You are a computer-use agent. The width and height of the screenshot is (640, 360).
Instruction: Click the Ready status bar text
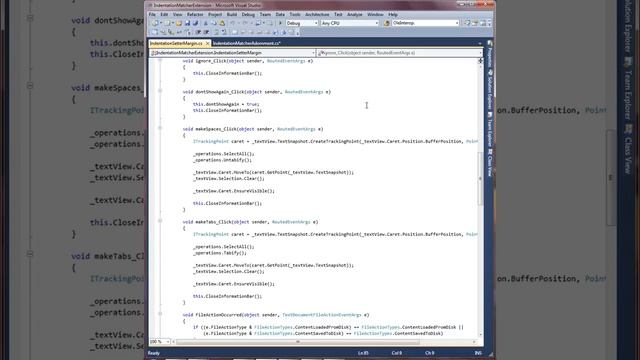pos(154,353)
